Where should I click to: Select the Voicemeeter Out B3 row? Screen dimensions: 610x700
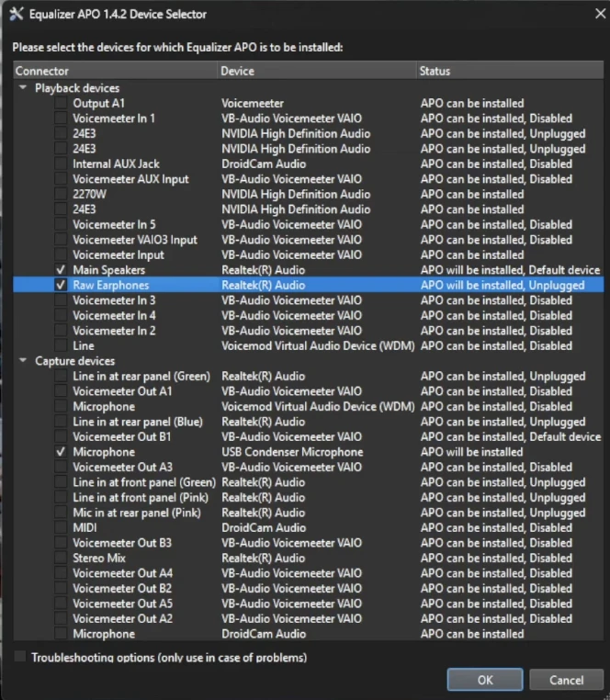(x=309, y=543)
